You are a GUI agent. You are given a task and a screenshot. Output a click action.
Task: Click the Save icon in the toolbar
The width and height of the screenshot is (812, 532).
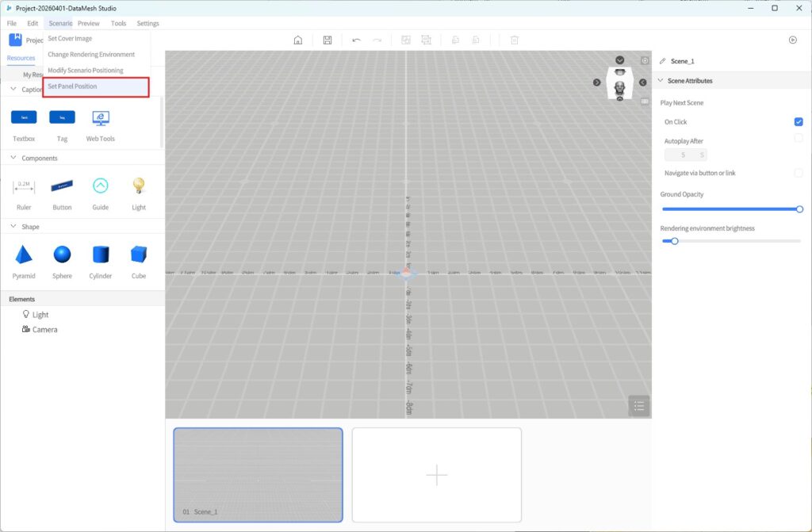click(x=327, y=40)
